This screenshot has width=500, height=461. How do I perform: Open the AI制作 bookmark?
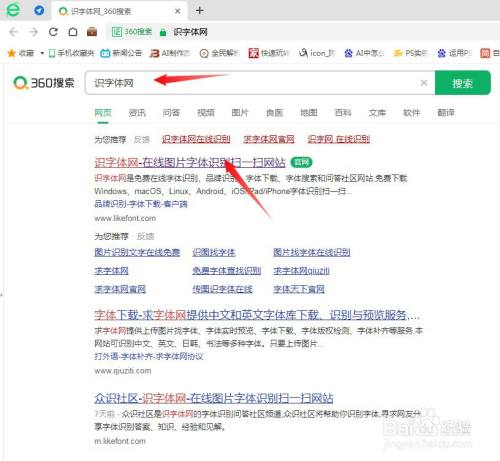(170, 53)
